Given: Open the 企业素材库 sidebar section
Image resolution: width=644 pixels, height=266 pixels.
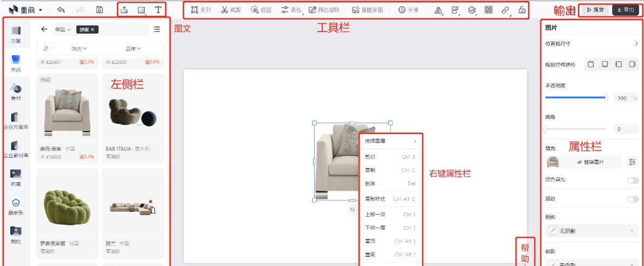Looking at the screenshot, I should click(x=16, y=149).
